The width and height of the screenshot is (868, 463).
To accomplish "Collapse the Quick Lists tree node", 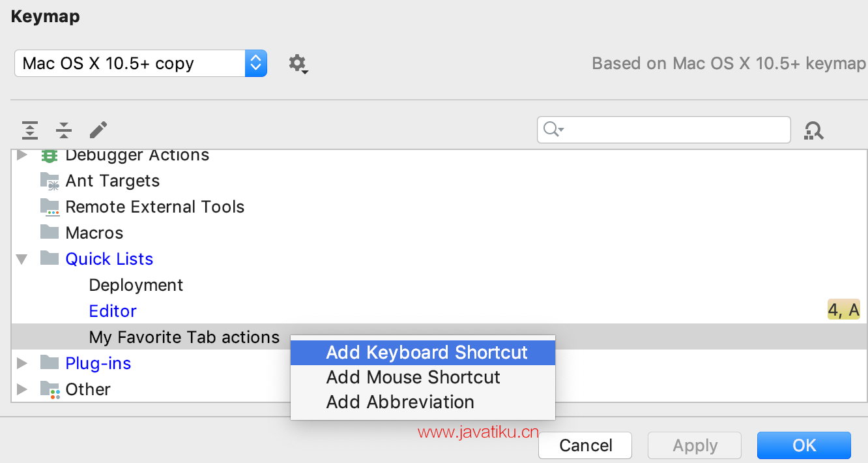I will (x=22, y=259).
